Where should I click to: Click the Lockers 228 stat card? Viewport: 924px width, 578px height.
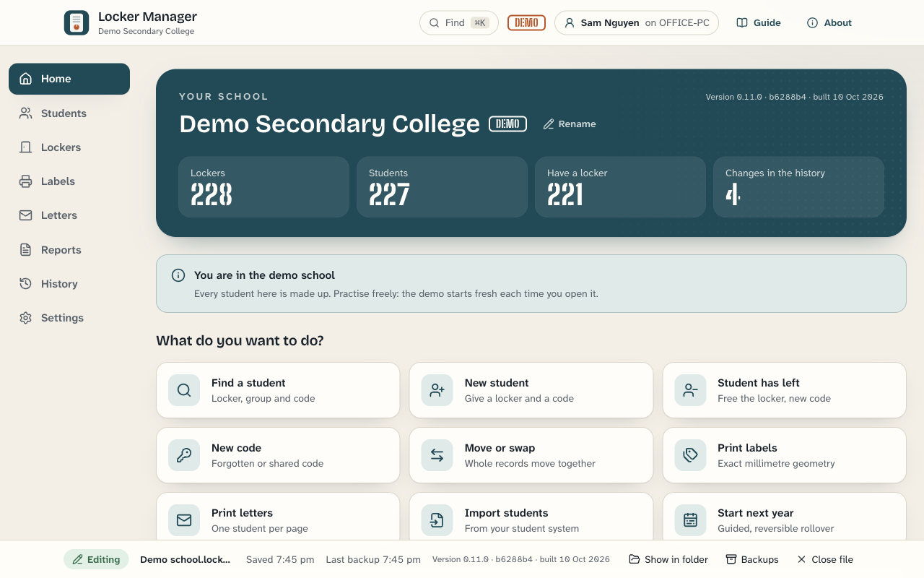(263, 187)
